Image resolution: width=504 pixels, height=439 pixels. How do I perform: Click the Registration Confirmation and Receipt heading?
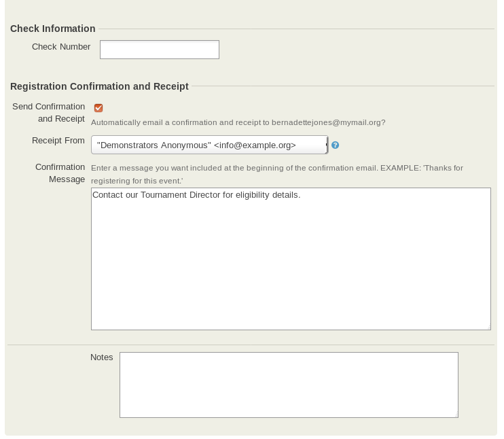tap(99, 86)
